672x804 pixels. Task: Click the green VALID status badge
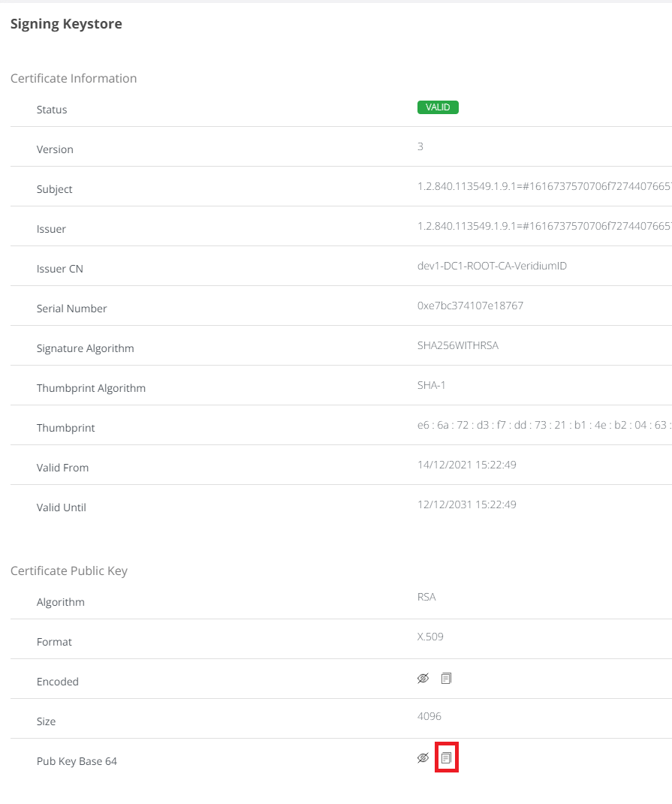(438, 107)
